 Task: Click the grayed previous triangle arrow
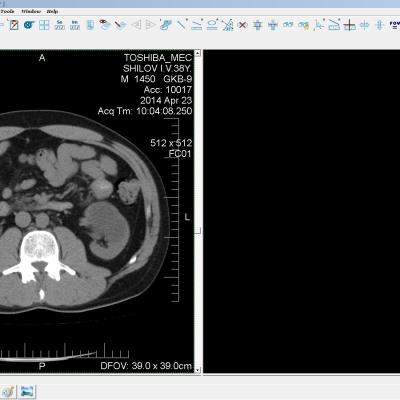tap(136, 25)
